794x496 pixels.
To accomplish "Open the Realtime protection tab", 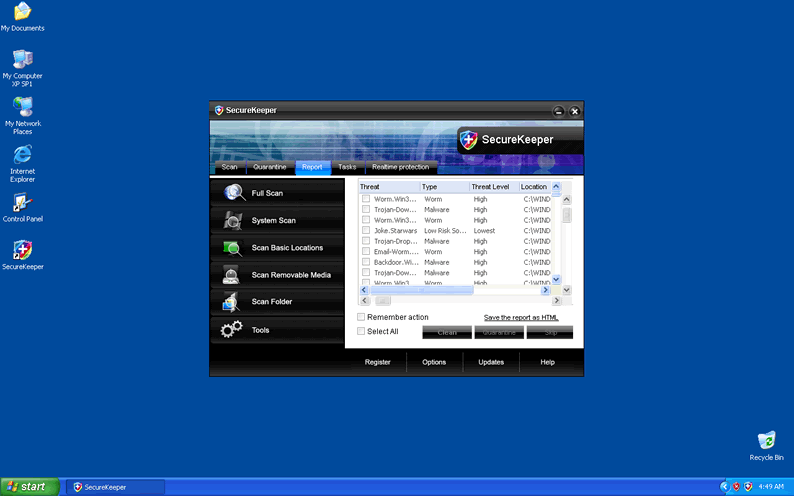I will [x=400, y=167].
